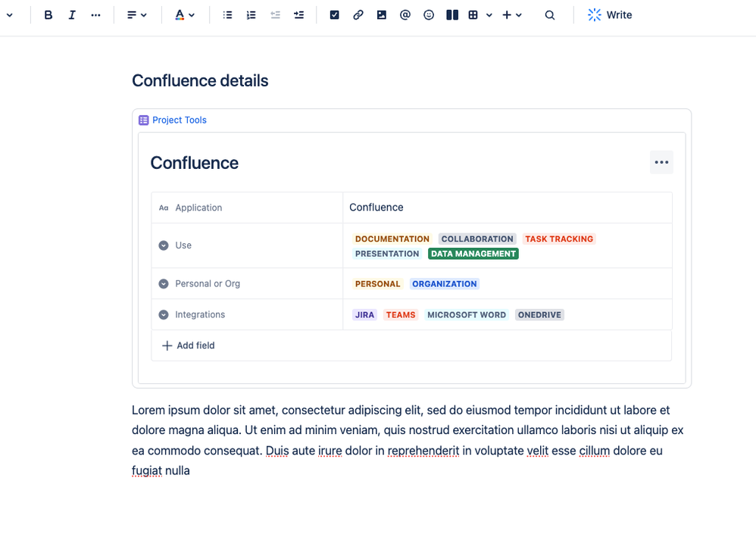Click the Integrations field label
Viewport: 756px width, 547px height.
pyautogui.click(x=200, y=314)
